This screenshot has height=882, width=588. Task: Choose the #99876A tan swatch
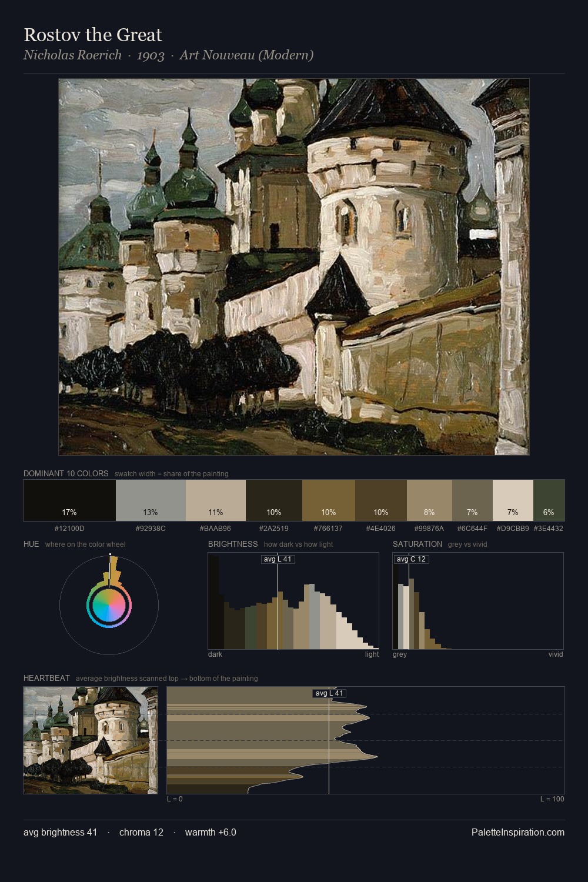(429, 500)
